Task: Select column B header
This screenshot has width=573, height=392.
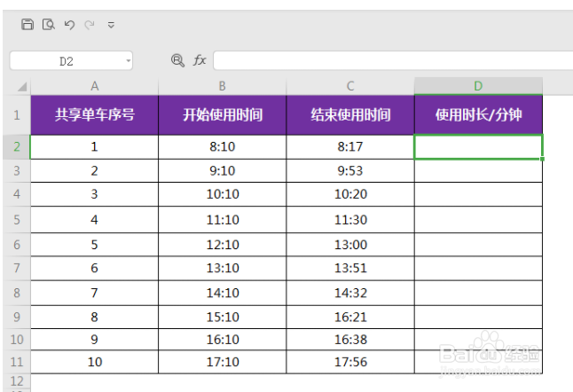Action: click(222, 86)
